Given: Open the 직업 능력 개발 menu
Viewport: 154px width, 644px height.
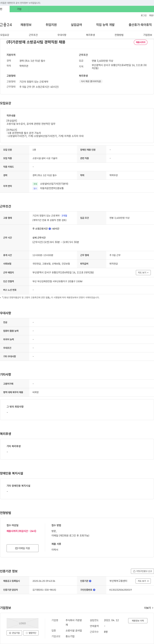Looking at the screenshot, I should click(x=105, y=25).
